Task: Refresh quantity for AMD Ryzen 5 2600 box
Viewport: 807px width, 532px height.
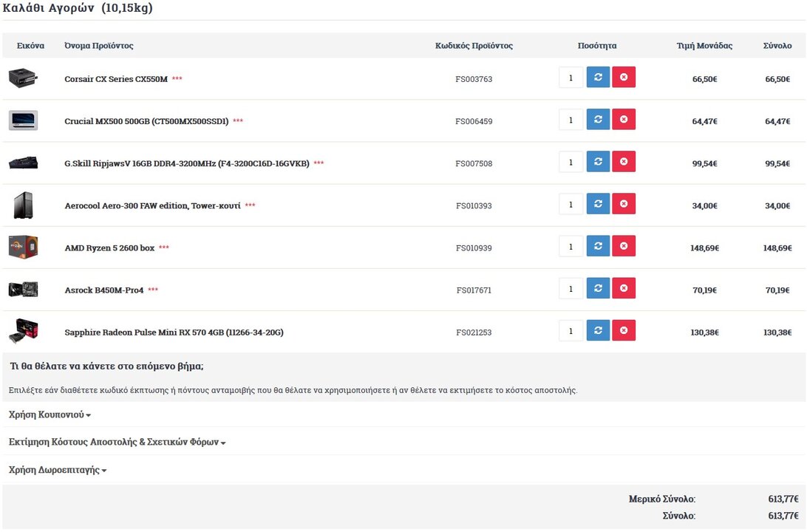Action: click(x=598, y=246)
